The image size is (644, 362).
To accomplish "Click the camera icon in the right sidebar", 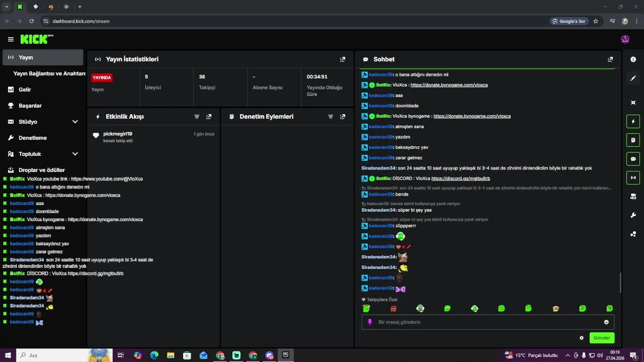I will [x=633, y=197].
